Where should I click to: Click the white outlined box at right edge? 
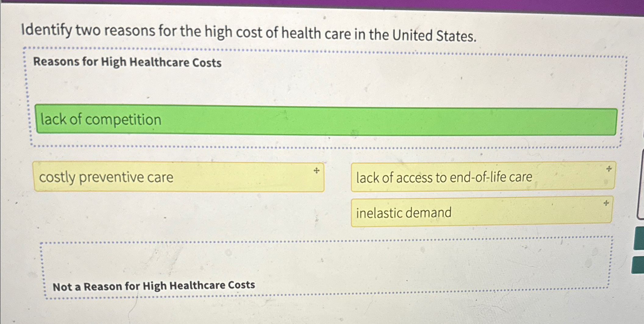point(641,189)
